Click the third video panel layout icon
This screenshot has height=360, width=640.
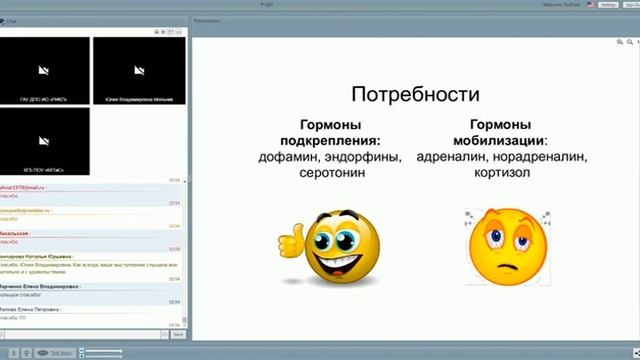[x=171, y=32]
